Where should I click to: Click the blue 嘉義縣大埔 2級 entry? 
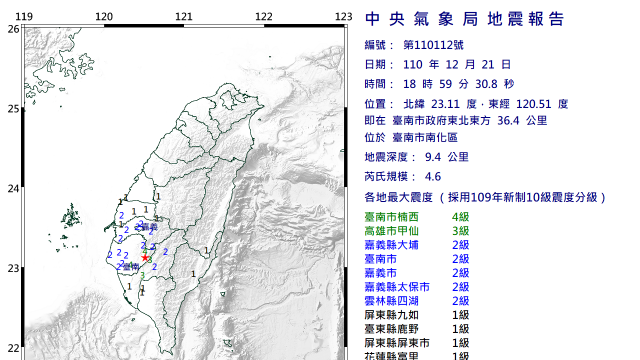417,245
